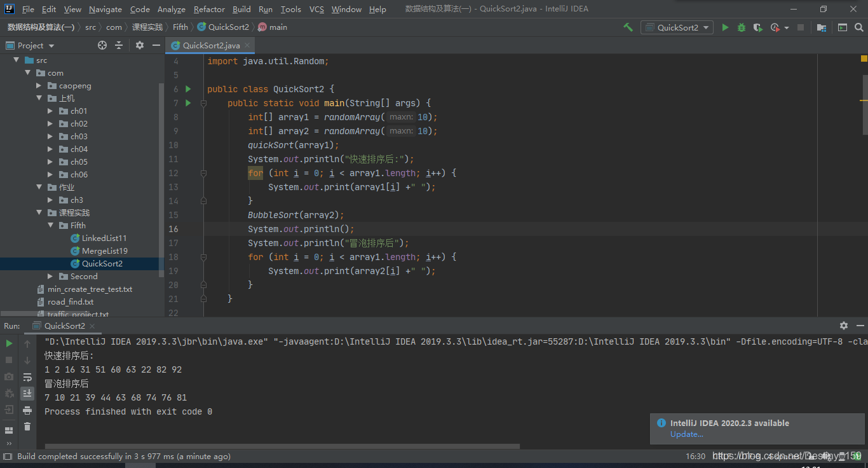This screenshot has width=868, height=468.
Task: Click the toolbar Stop square icon
Action: tap(801, 27)
